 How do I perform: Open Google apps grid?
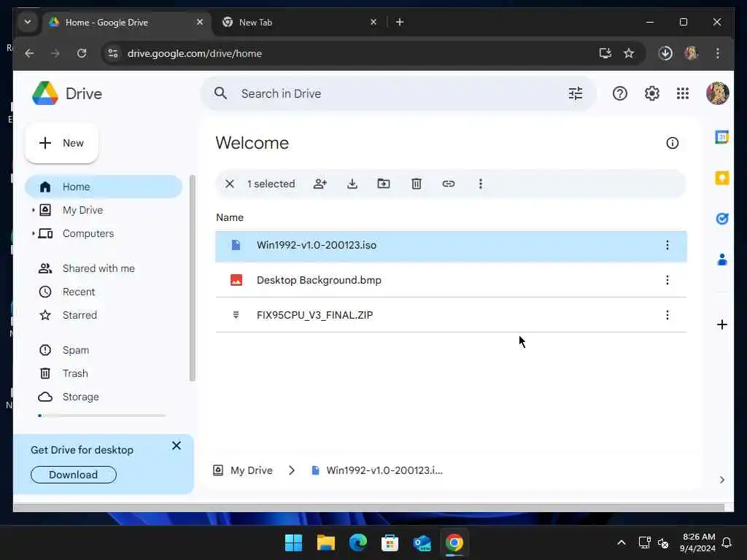[683, 93]
